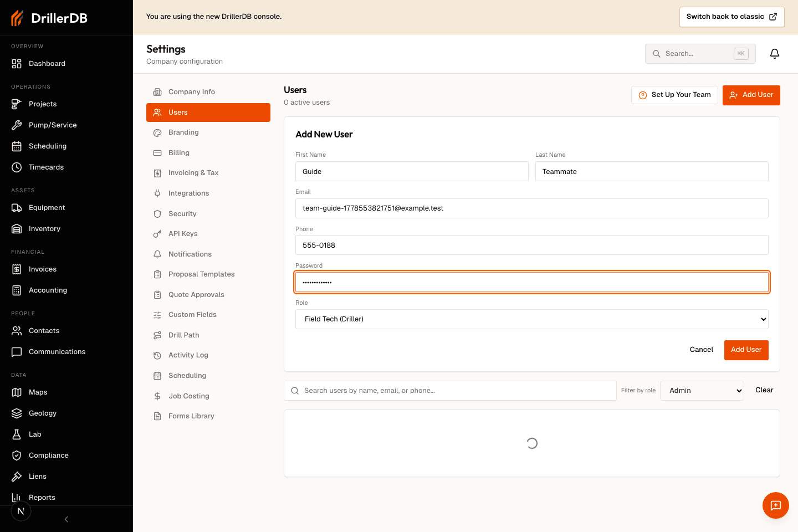Click the header Add User button
This screenshot has height=532, width=798.
click(x=751, y=95)
